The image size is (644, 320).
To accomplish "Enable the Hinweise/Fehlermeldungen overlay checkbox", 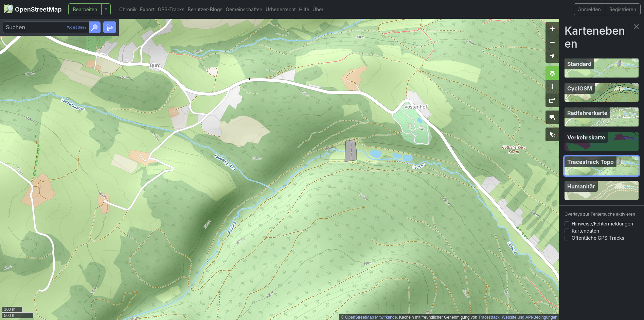I will 567,224.
